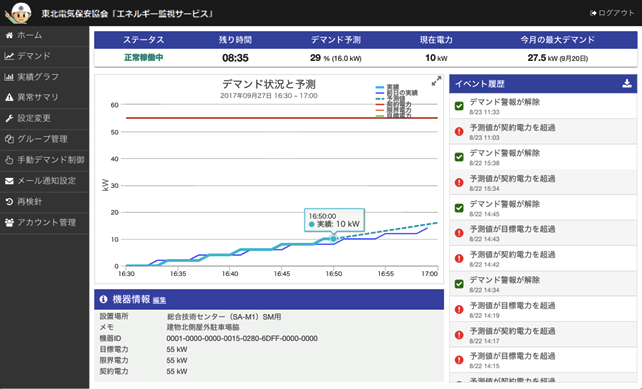The width and height of the screenshot is (642, 389).
Task: Toggle the cyan 実績 legend swatch
Action: click(x=380, y=87)
